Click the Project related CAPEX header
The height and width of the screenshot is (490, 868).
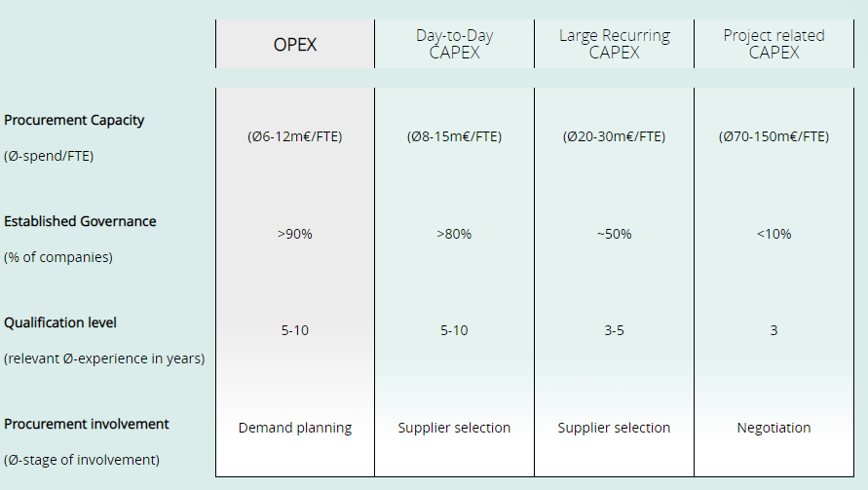tap(774, 44)
